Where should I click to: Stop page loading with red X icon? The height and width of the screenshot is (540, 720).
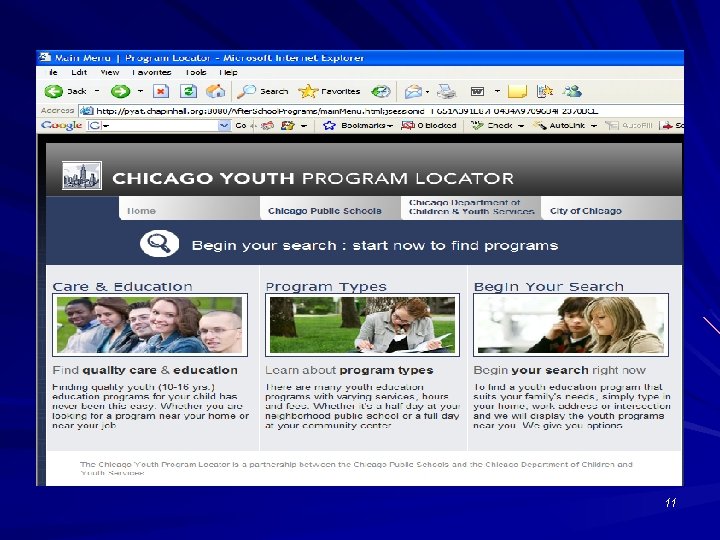(x=160, y=91)
